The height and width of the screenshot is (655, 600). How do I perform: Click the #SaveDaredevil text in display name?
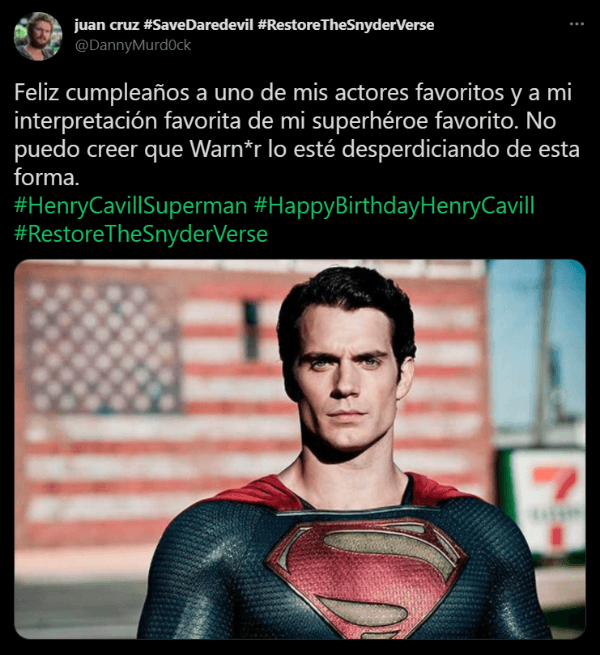pyautogui.click(x=198, y=25)
